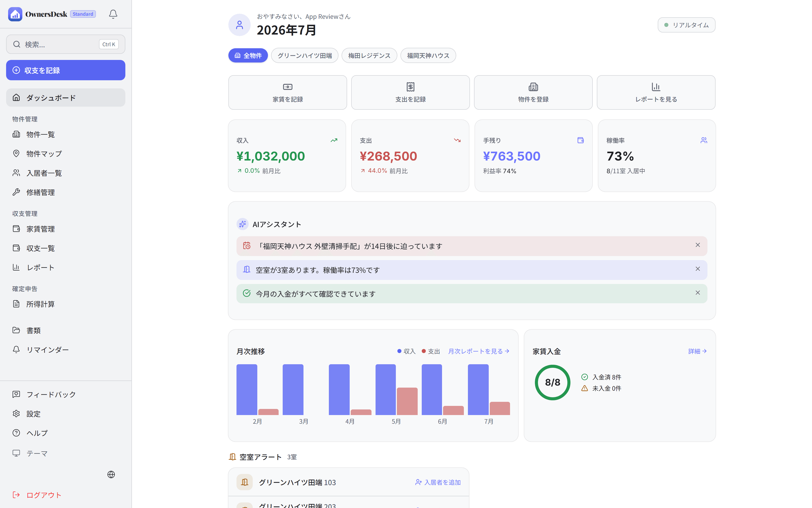Open ヘルプ in sidebar
This screenshot has width=812, height=508.
(66, 433)
